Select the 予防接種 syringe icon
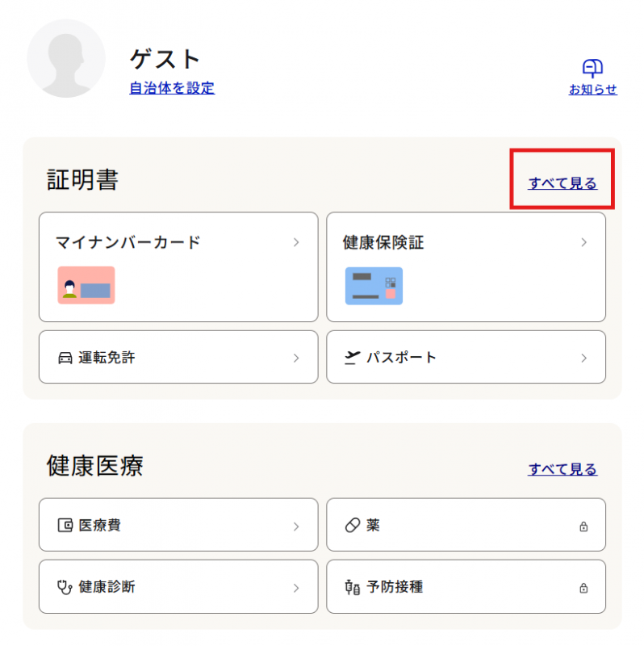The image size is (644, 646). pyautogui.click(x=351, y=587)
